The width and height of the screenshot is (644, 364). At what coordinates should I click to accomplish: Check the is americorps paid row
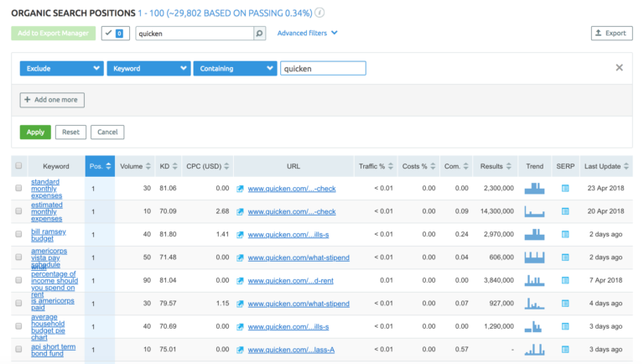[x=18, y=303]
